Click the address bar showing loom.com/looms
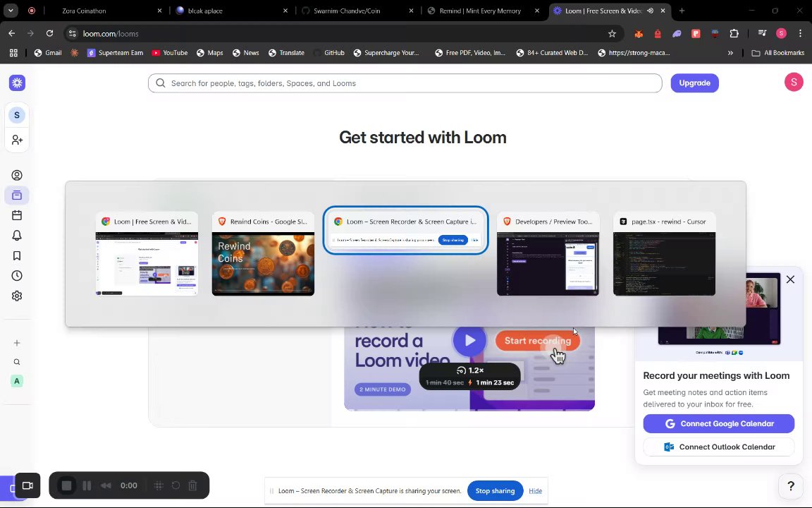This screenshot has width=812, height=508. (342, 34)
